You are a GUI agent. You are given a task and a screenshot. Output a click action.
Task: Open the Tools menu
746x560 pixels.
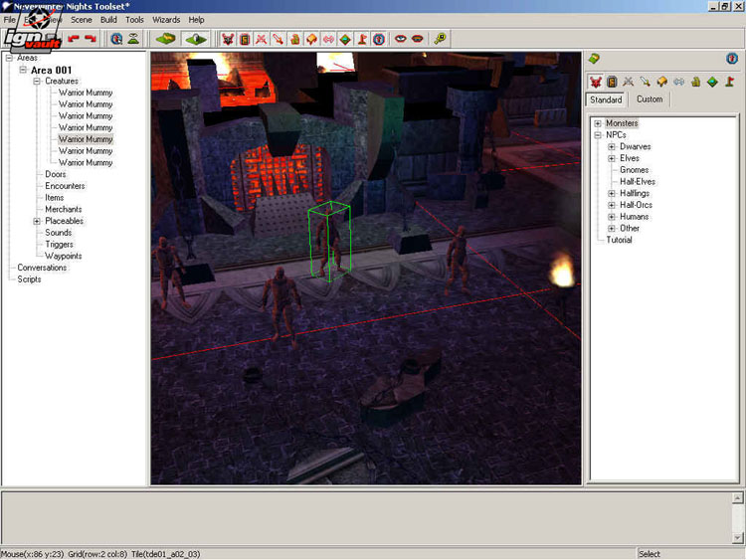(134, 20)
